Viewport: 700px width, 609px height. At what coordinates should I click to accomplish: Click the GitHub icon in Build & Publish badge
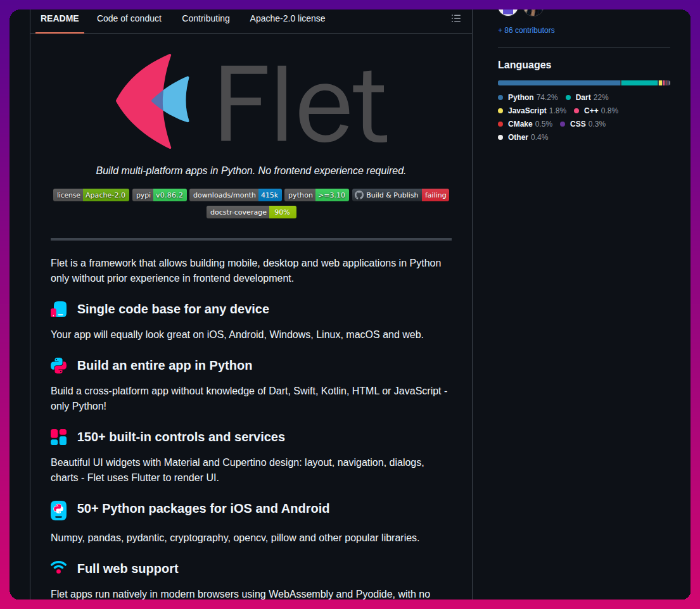(359, 195)
